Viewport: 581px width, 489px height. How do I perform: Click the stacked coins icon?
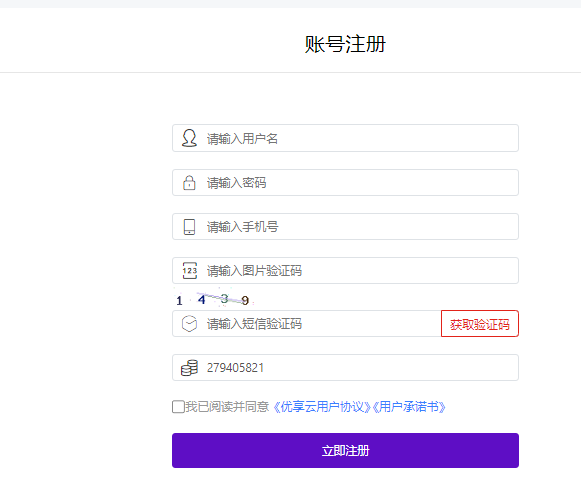tap(189, 368)
